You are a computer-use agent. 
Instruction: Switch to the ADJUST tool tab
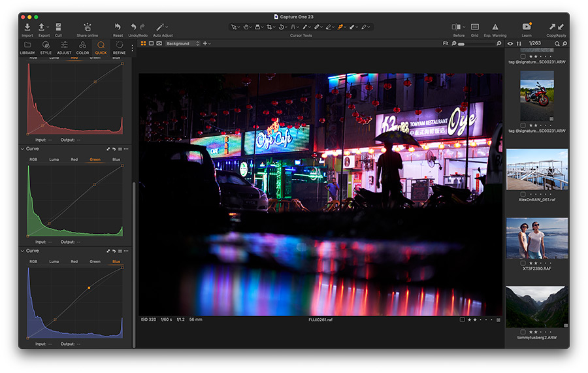pyautogui.click(x=64, y=47)
